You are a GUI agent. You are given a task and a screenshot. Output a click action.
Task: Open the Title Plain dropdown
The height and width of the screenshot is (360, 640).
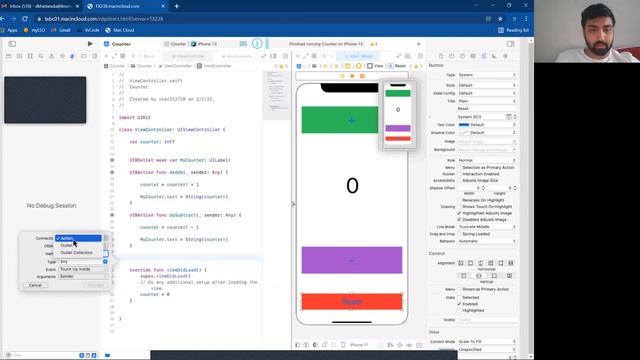pos(487,101)
